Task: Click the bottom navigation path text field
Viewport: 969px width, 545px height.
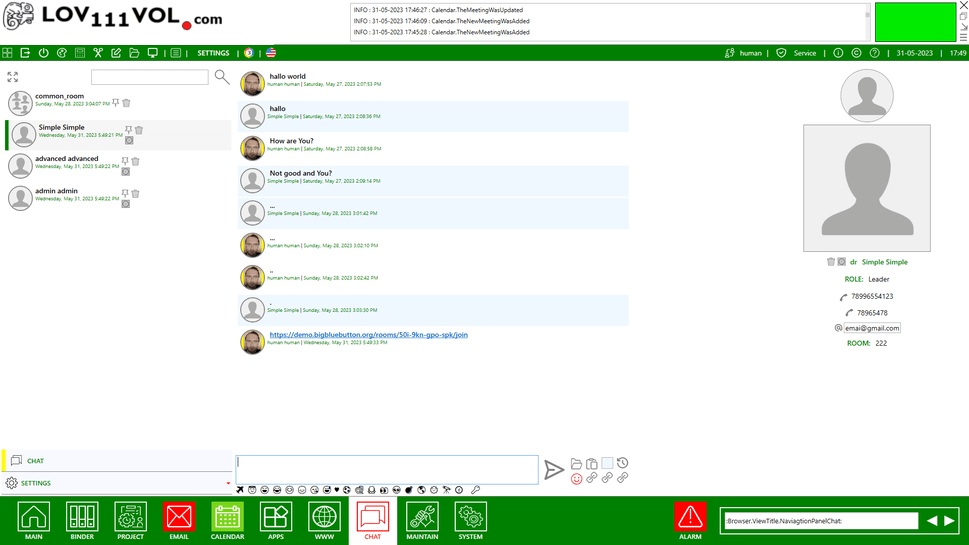Action: [821, 521]
